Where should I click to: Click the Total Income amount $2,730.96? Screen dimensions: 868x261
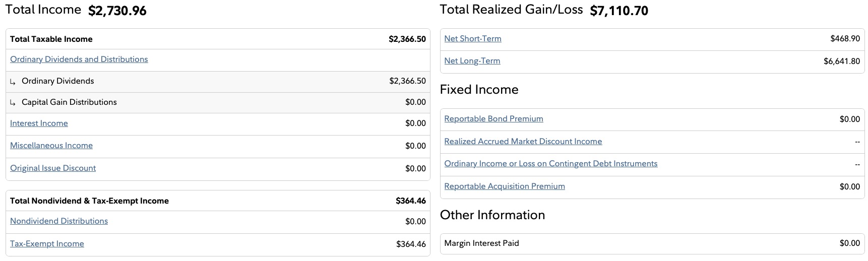click(117, 11)
